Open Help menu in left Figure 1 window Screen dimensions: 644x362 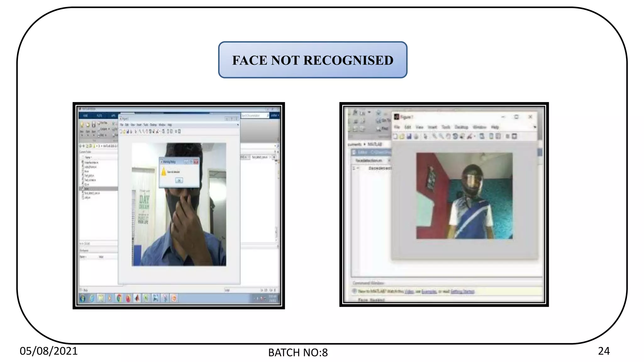coord(169,125)
